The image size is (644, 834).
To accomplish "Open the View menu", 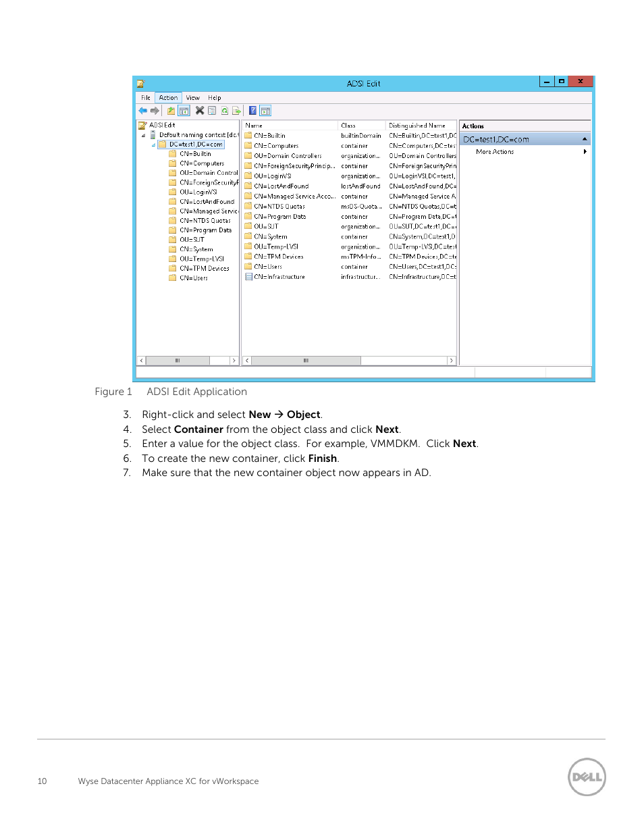I will click(x=193, y=98).
